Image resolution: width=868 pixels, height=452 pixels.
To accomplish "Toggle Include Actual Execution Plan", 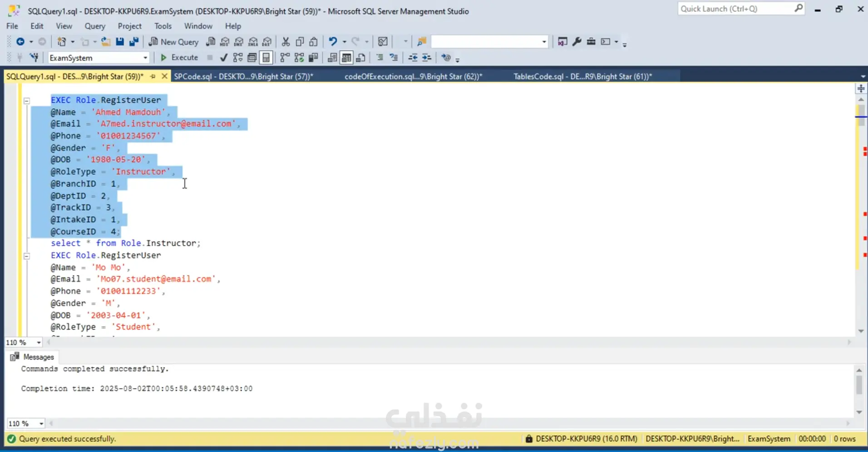I will (x=285, y=58).
